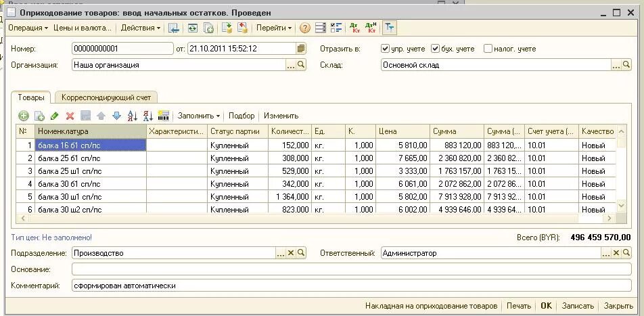Click the post document icon
The width and height of the screenshot is (644, 316).
pos(227,28)
